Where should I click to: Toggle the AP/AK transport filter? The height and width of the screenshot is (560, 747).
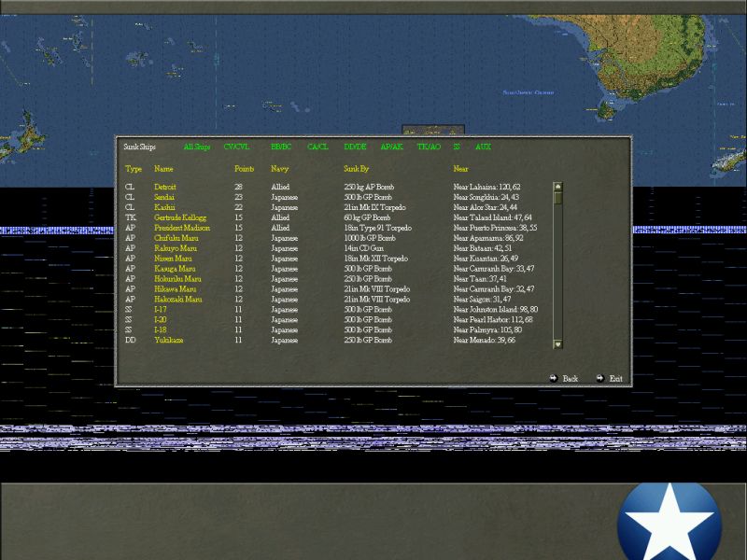tap(391, 147)
